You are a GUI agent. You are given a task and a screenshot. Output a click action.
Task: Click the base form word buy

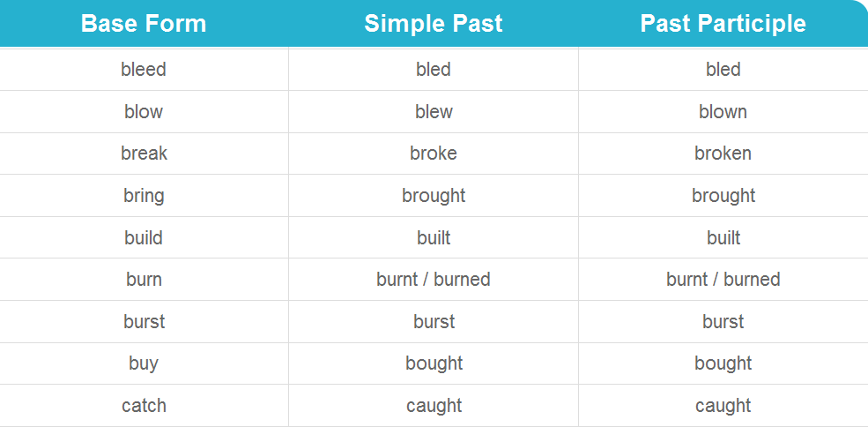coord(144,363)
